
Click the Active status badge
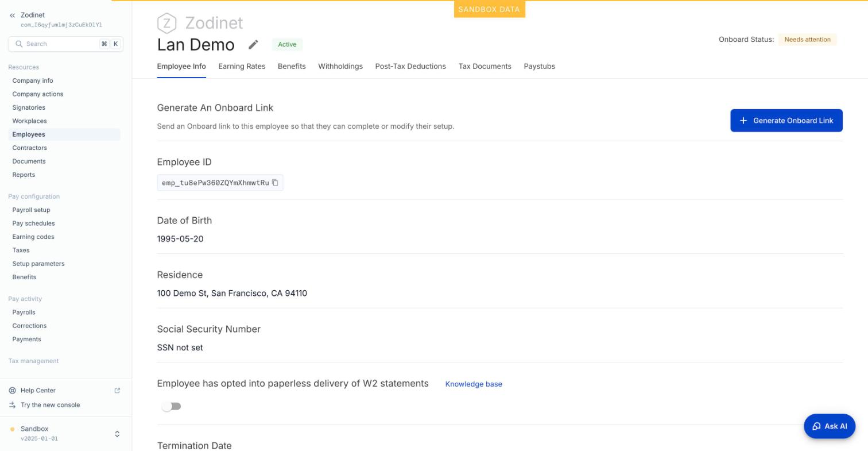coord(287,44)
